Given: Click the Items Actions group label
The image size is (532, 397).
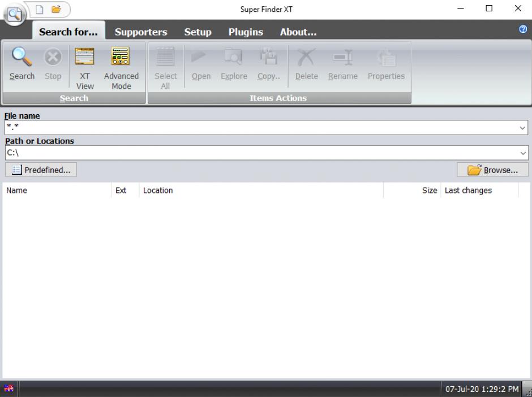Looking at the screenshot, I should pos(278,98).
